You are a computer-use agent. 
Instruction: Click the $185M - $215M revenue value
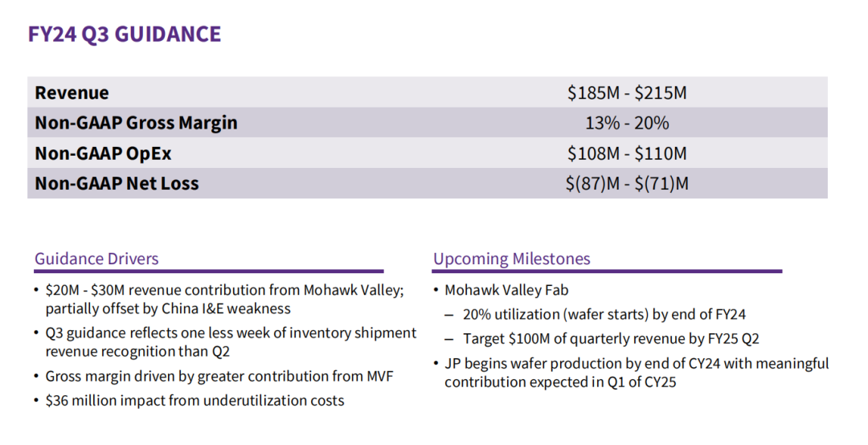(x=627, y=92)
